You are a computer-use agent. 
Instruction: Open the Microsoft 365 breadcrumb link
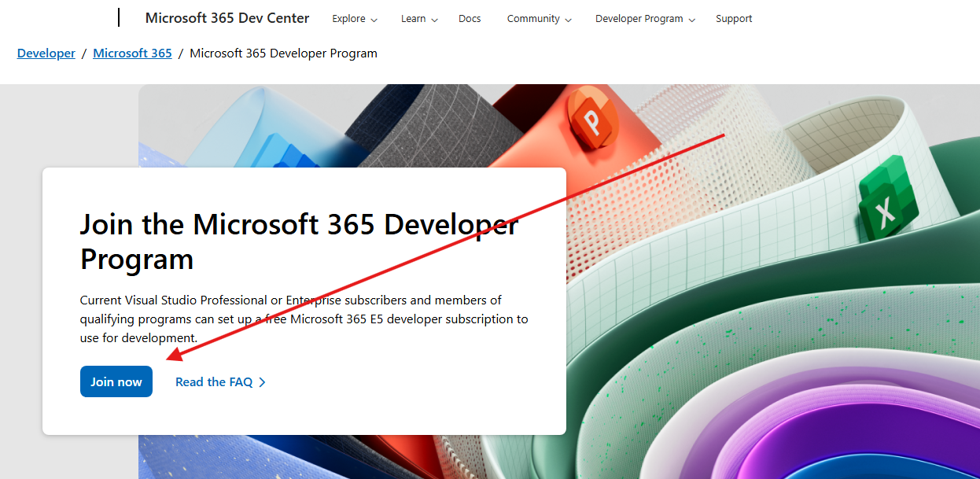(131, 53)
